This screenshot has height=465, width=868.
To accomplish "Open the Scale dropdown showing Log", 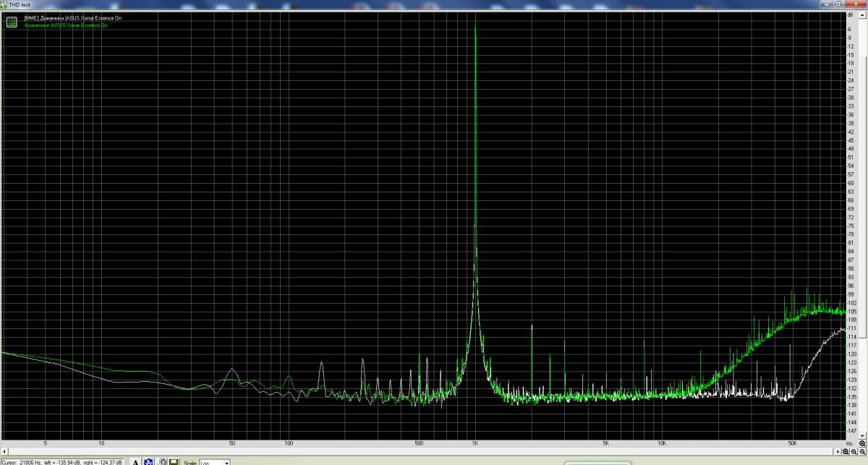I will pos(215,462).
